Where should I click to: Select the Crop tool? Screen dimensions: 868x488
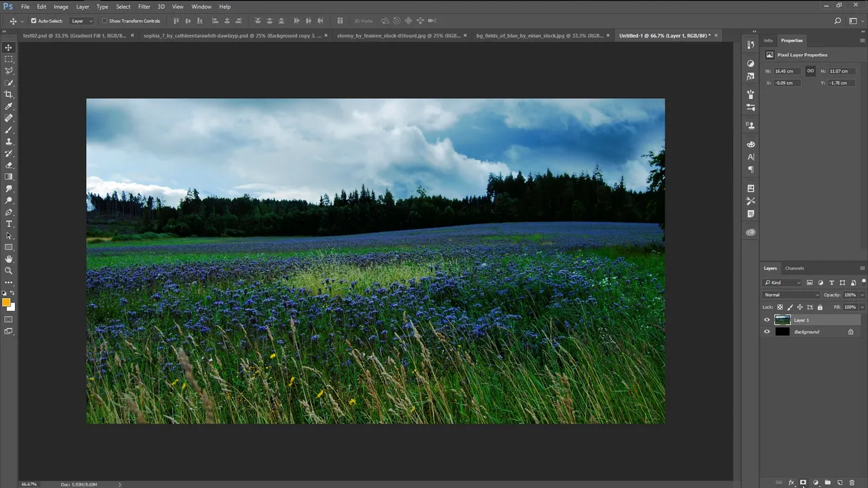9,94
